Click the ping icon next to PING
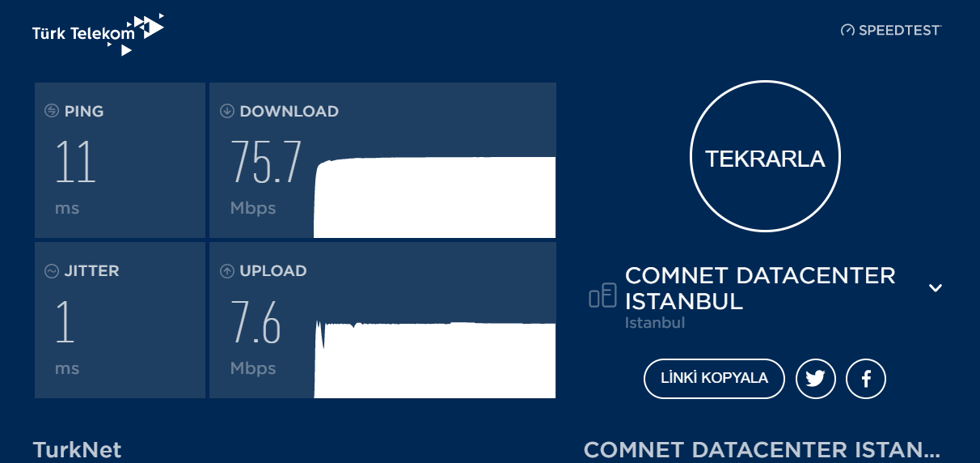 click(x=52, y=111)
